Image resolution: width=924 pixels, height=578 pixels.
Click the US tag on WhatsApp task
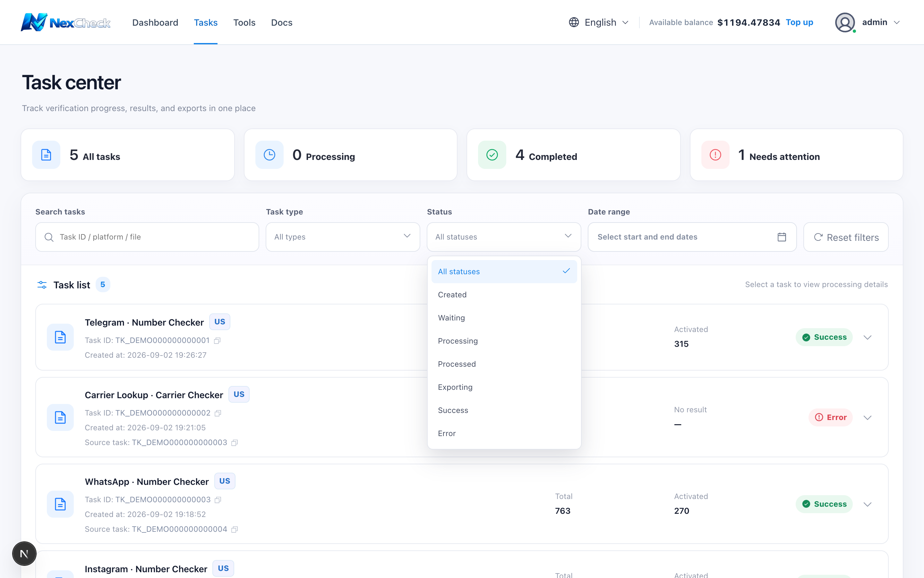tap(225, 481)
